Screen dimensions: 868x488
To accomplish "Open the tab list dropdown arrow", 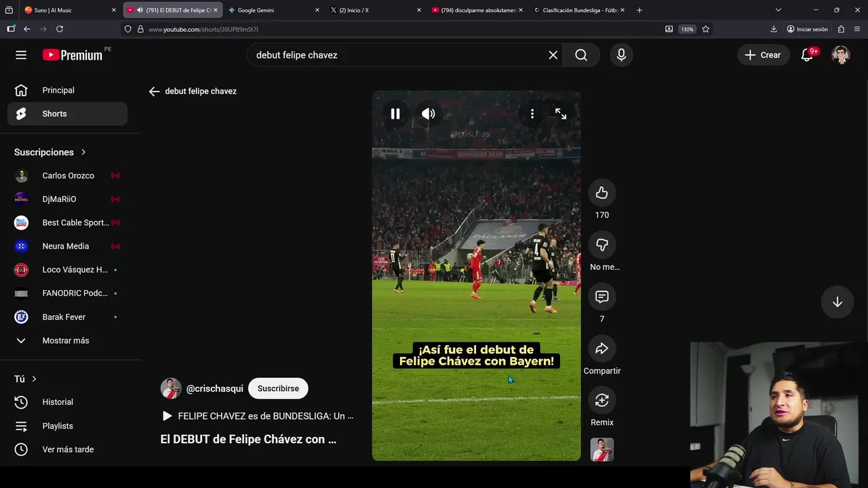I will (x=778, y=10).
